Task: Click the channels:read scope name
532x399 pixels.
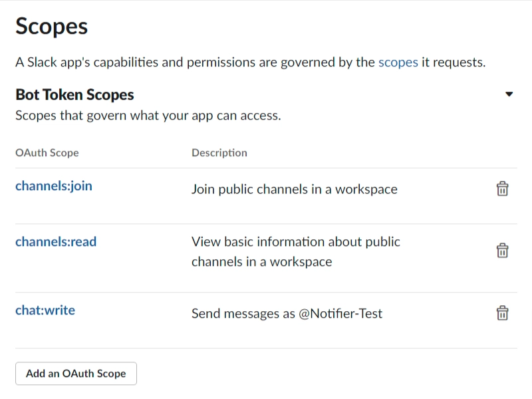Action: pyautogui.click(x=56, y=242)
